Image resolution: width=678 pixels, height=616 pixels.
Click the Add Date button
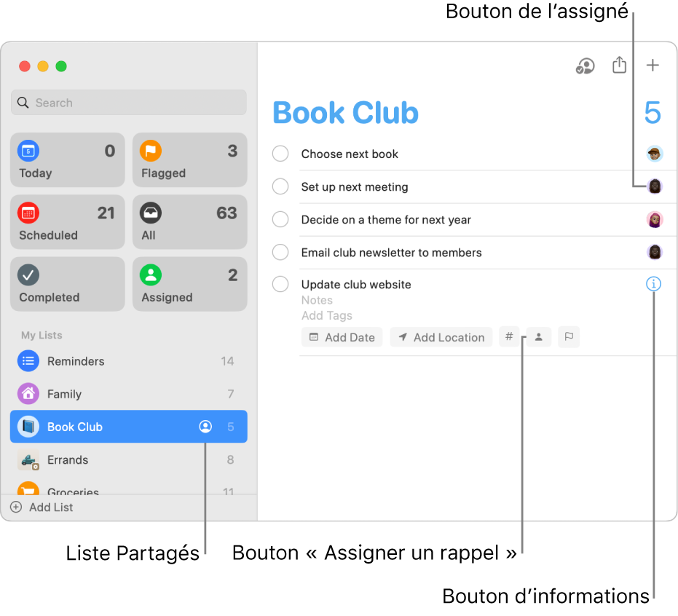tap(342, 337)
